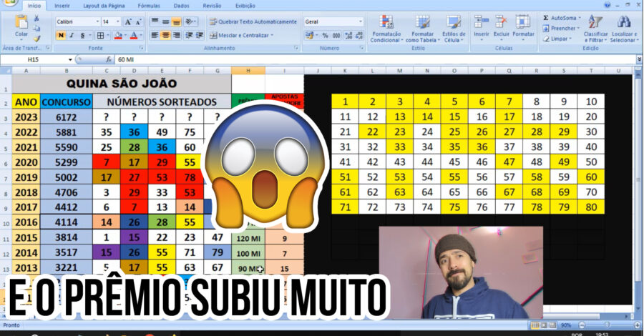
Task: Apply percent style format
Action: click(325, 36)
